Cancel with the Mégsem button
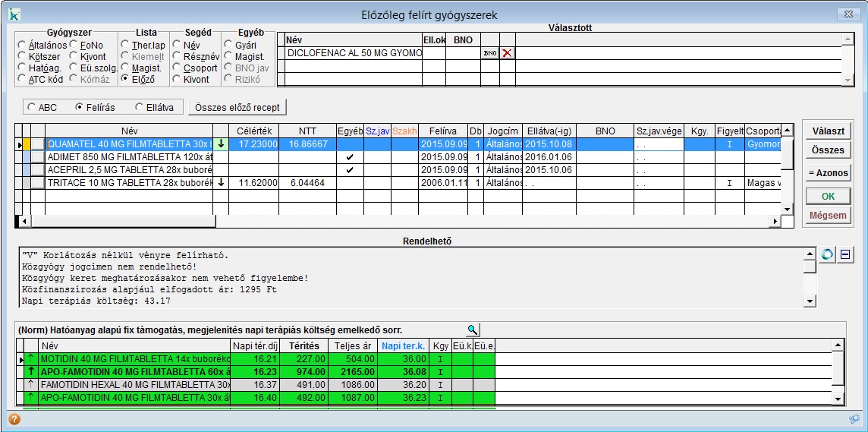The image size is (868, 432). pyautogui.click(x=828, y=216)
